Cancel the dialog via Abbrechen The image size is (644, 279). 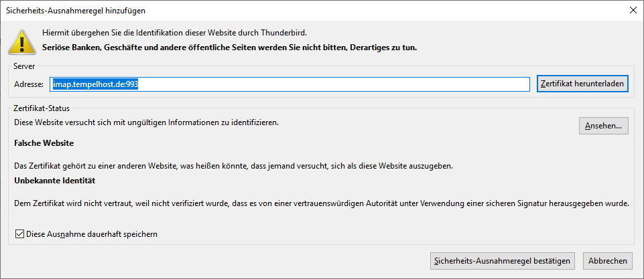coord(608,261)
